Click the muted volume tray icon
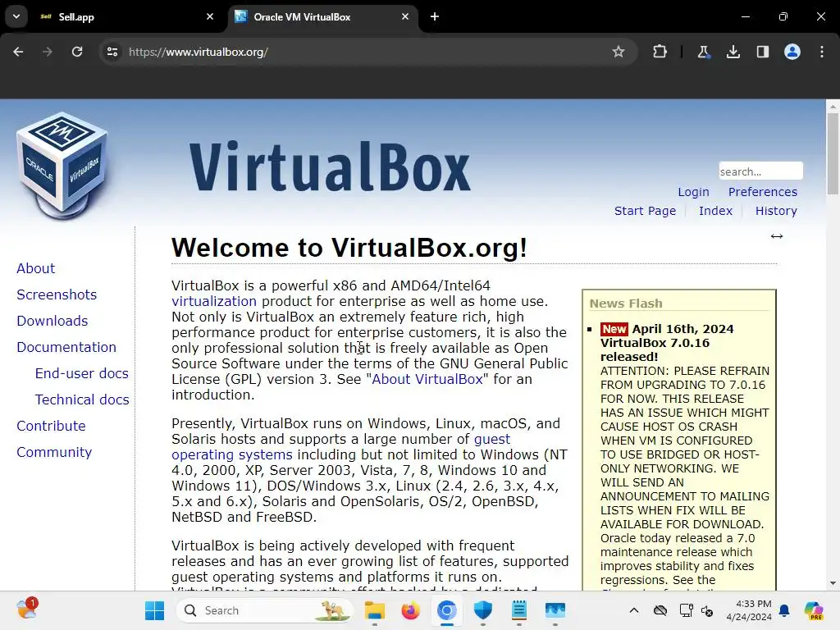The height and width of the screenshot is (630, 840). pos(707,610)
